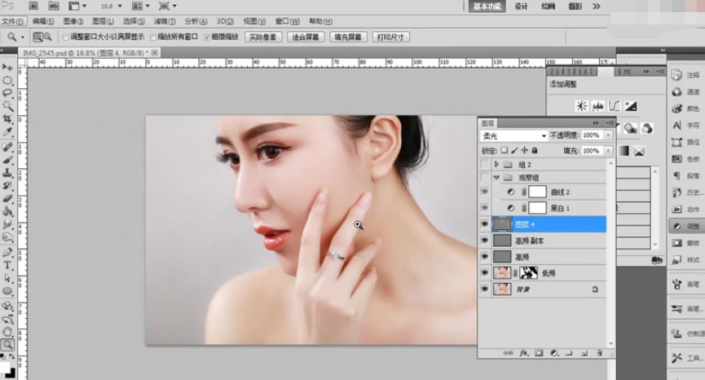Hide the 图层 4 layer
705x380 pixels.
coord(485,224)
